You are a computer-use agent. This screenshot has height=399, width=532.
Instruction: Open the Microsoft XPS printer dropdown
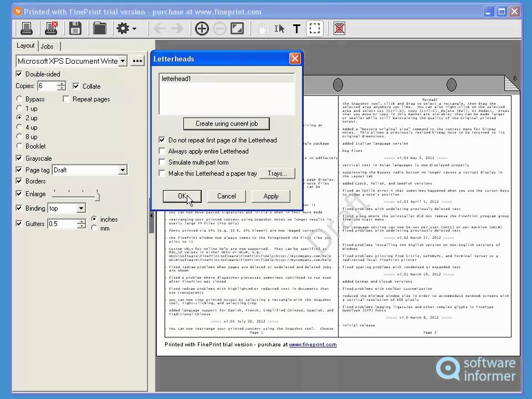click(x=123, y=61)
